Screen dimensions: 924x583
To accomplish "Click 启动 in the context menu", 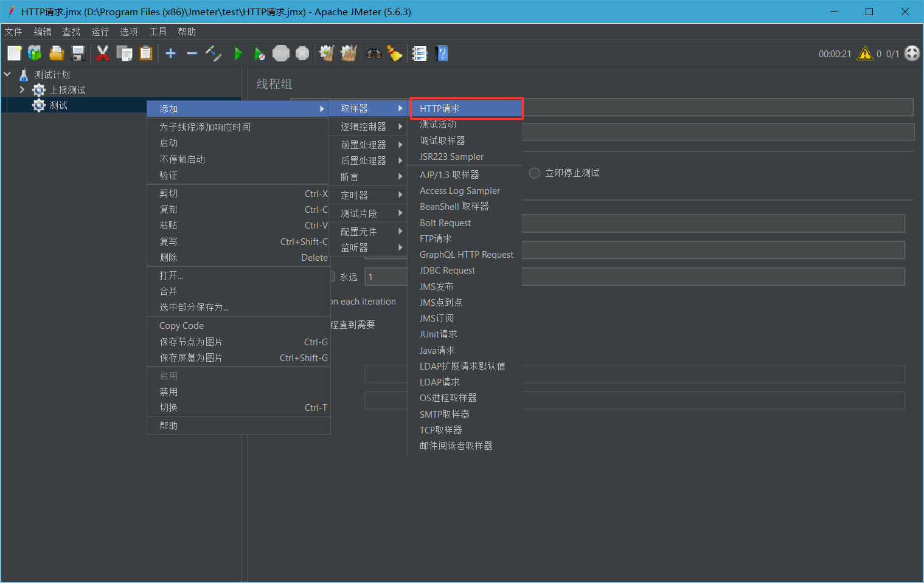I will [238, 143].
